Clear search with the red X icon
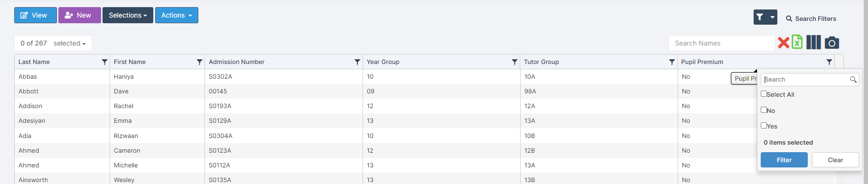Screen dimensions: 868x184 click(784, 43)
